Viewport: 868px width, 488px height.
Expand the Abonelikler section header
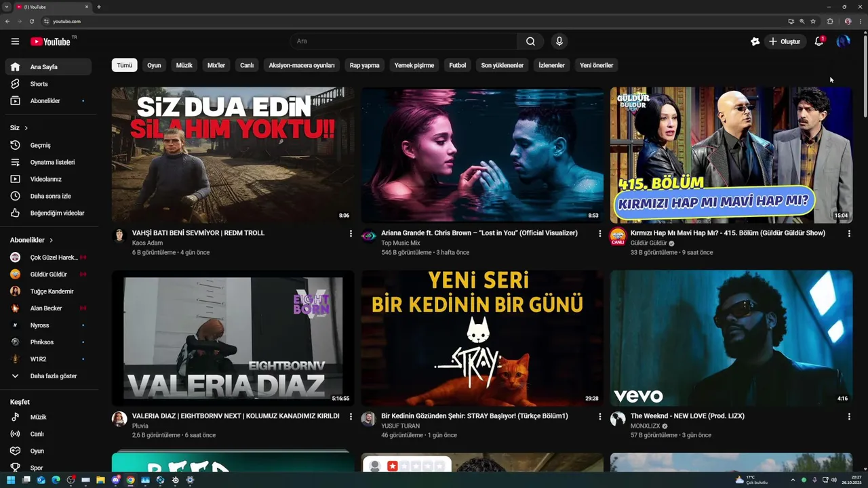coord(31,240)
